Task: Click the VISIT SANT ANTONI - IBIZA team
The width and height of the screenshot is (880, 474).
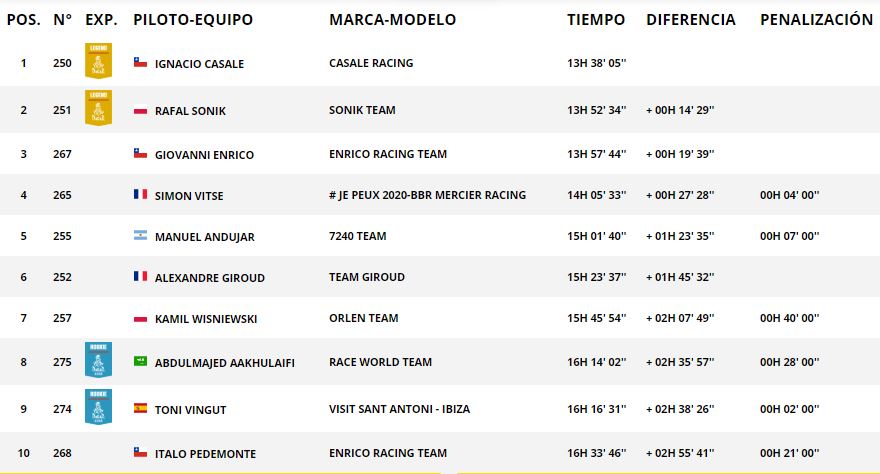Action: click(399, 409)
